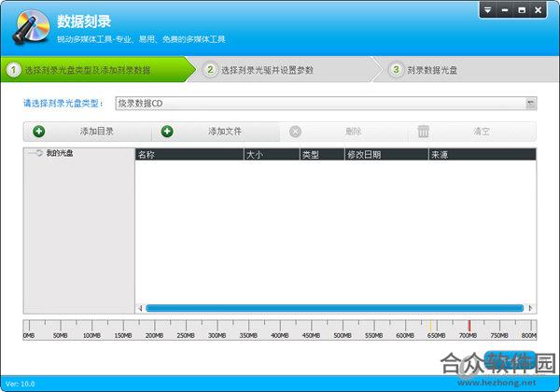Click the Ver: 10.0 status text
This screenshot has height=392, width=560.
point(21,385)
